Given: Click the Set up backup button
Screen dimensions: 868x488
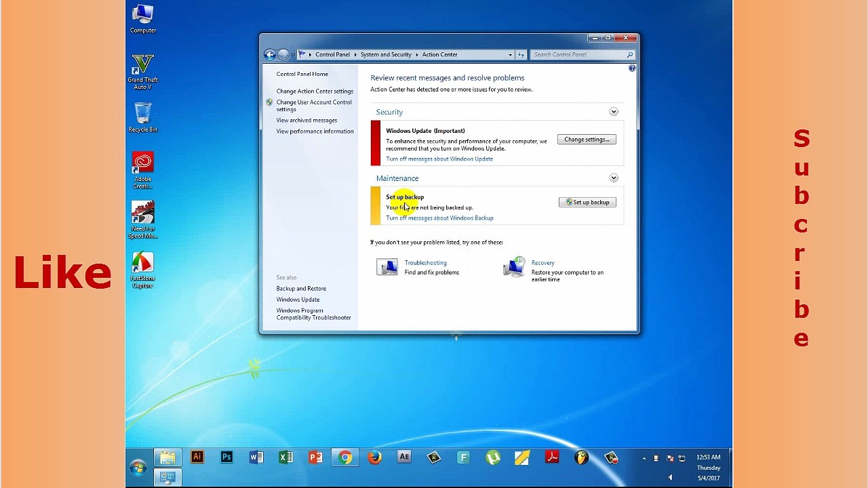Looking at the screenshot, I should (x=587, y=203).
